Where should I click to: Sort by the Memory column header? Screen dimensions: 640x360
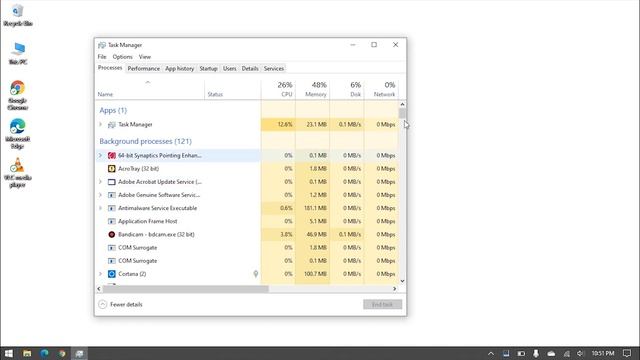click(x=313, y=89)
